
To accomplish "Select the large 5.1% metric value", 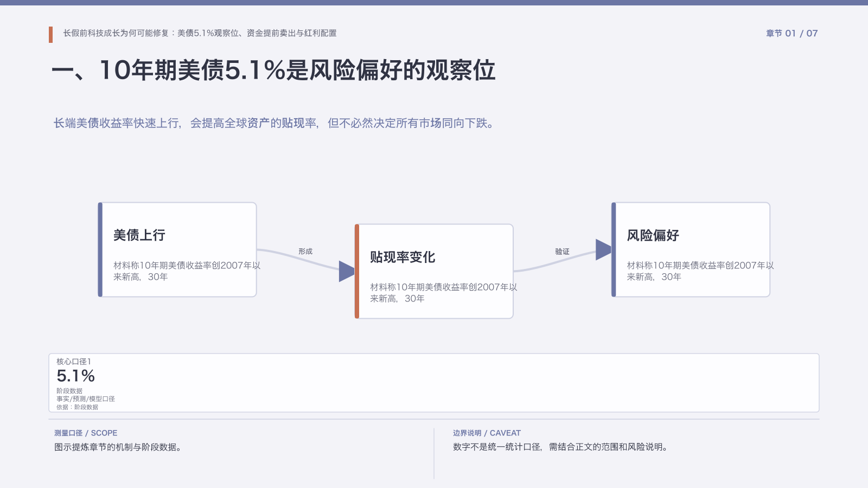I will point(76,376).
